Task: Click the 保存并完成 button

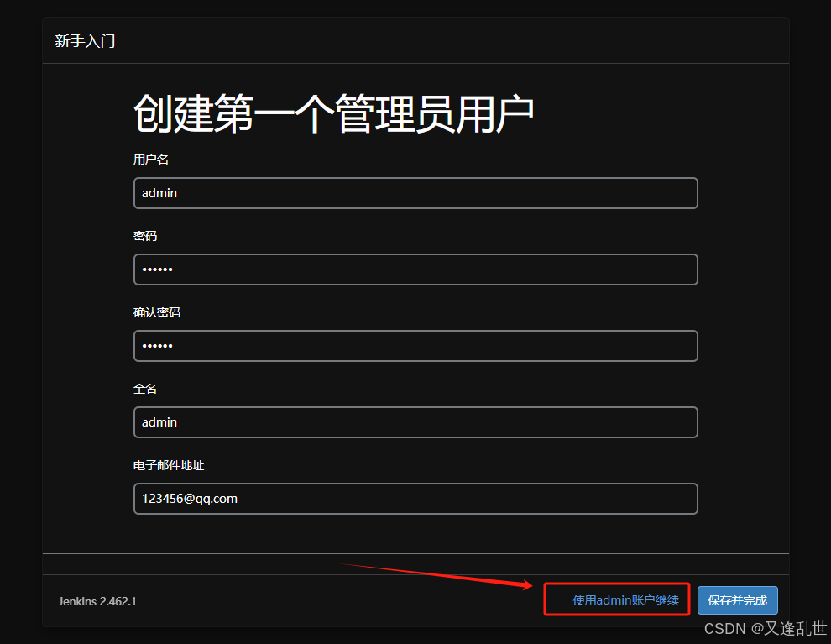Action: click(x=737, y=600)
